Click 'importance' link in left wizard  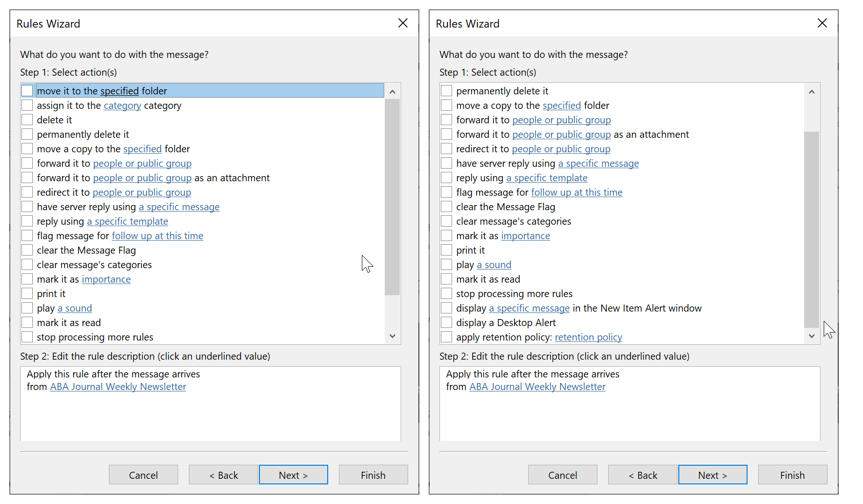click(106, 279)
